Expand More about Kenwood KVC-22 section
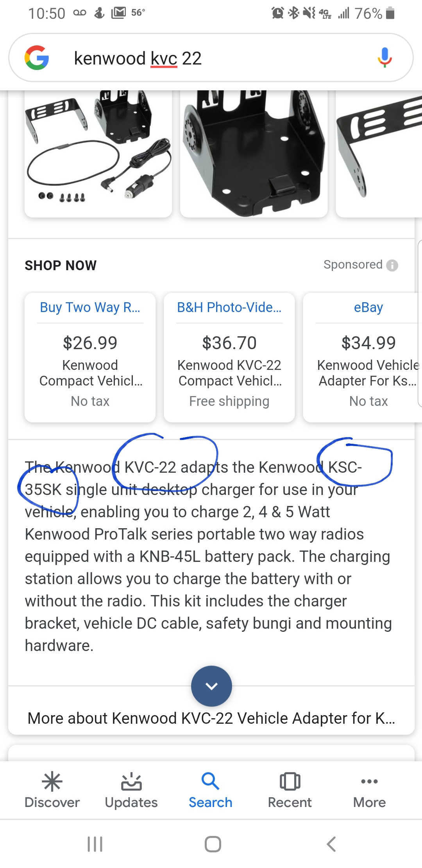 (211, 718)
